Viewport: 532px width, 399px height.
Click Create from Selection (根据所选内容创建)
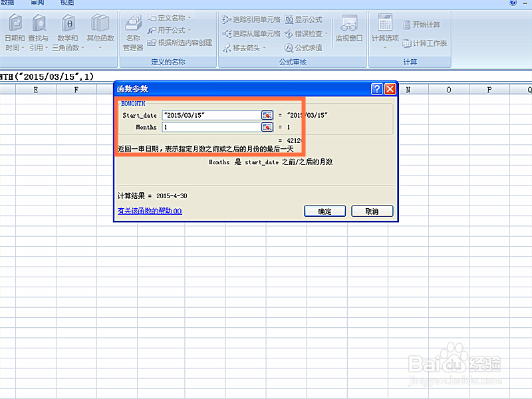[x=180, y=43]
